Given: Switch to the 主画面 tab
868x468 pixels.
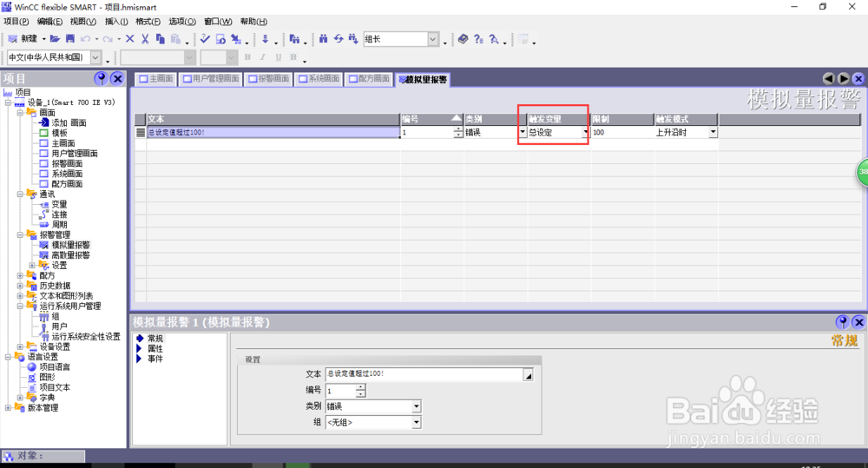Looking at the screenshot, I should [x=155, y=79].
